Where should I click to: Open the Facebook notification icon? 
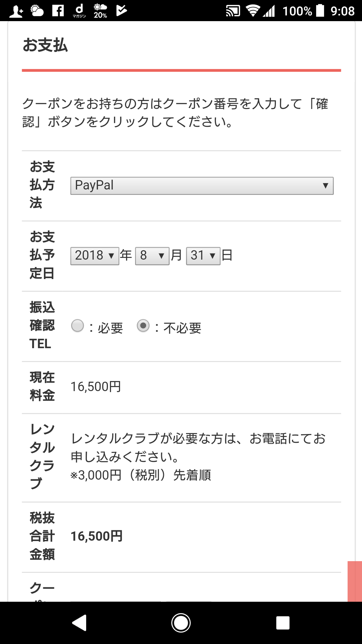(58, 10)
